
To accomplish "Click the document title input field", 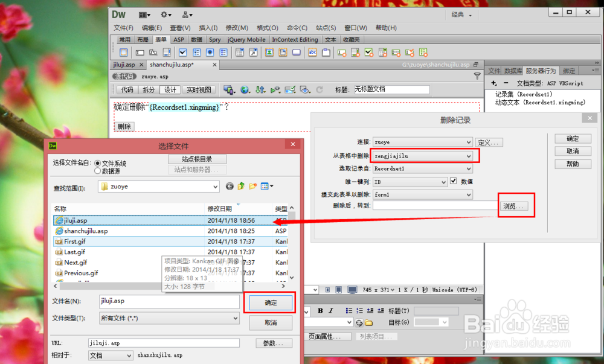I will point(391,89).
